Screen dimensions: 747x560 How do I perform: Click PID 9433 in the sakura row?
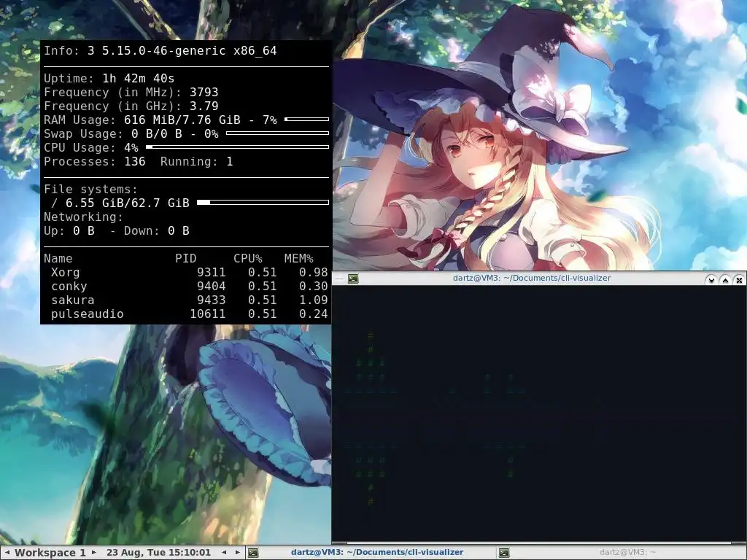tap(211, 300)
